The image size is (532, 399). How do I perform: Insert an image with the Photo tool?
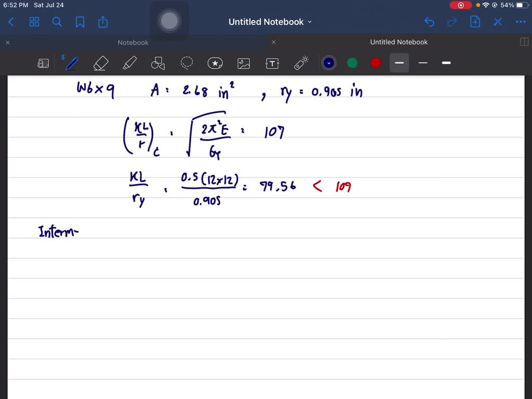click(244, 63)
